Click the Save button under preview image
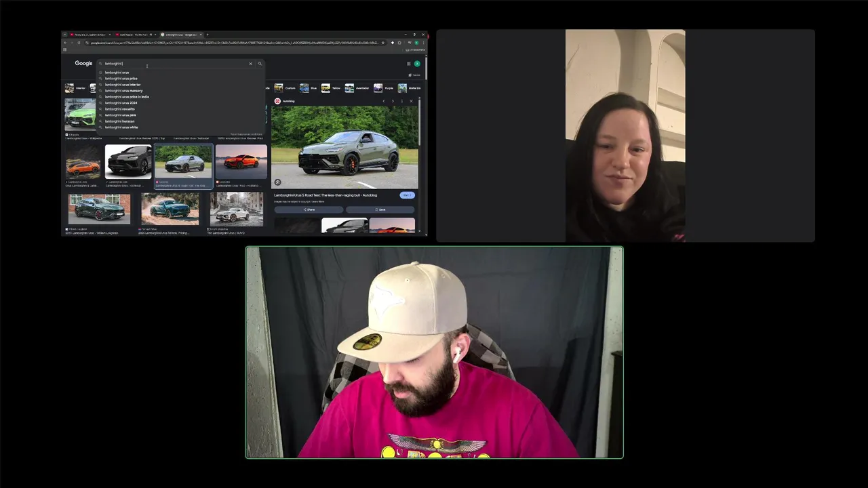Image resolution: width=868 pixels, height=488 pixels. 380,209
